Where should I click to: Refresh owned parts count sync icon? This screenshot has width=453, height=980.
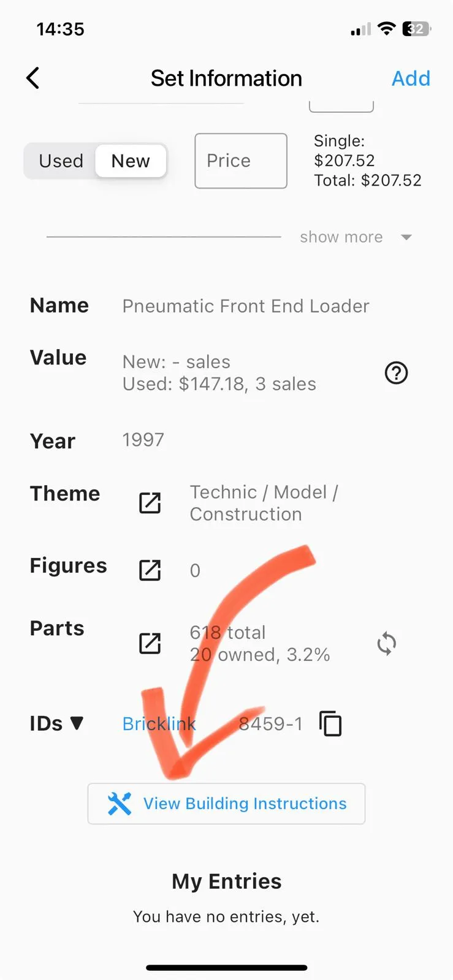[x=387, y=643]
